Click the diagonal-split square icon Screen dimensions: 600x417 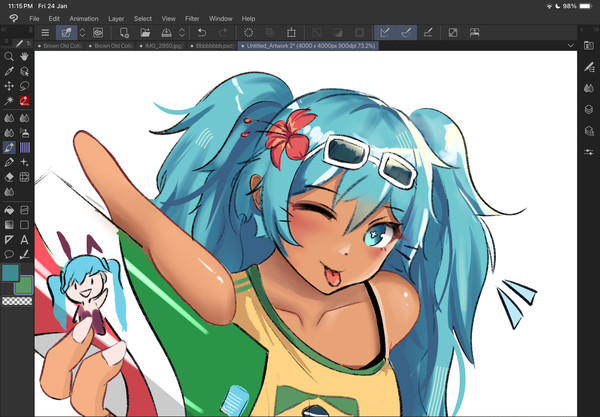[x=453, y=33]
